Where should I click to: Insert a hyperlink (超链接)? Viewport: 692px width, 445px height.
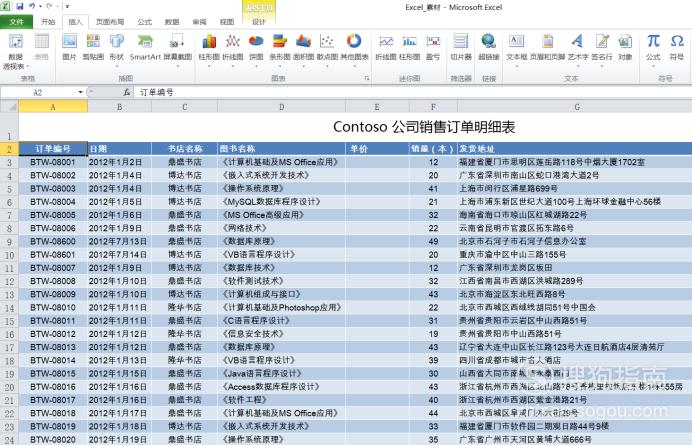click(x=489, y=47)
